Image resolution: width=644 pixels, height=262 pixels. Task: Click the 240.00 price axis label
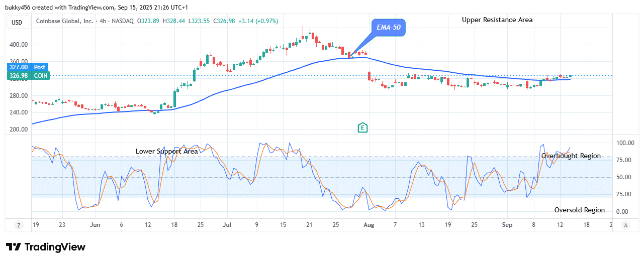18,112
